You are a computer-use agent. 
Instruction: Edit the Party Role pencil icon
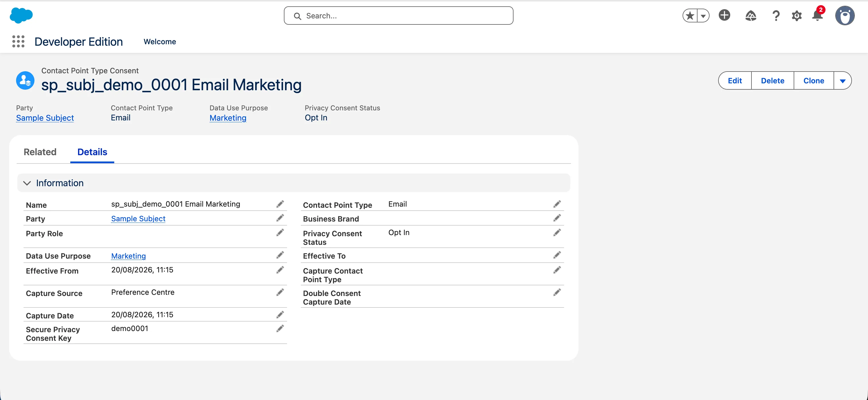click(x=280, y=232)
